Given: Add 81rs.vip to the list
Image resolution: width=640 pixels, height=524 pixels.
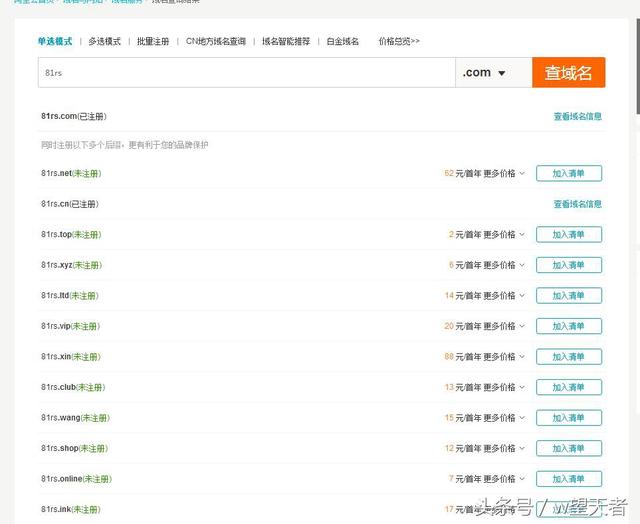Looking at the screenshot, I should 569,326.
